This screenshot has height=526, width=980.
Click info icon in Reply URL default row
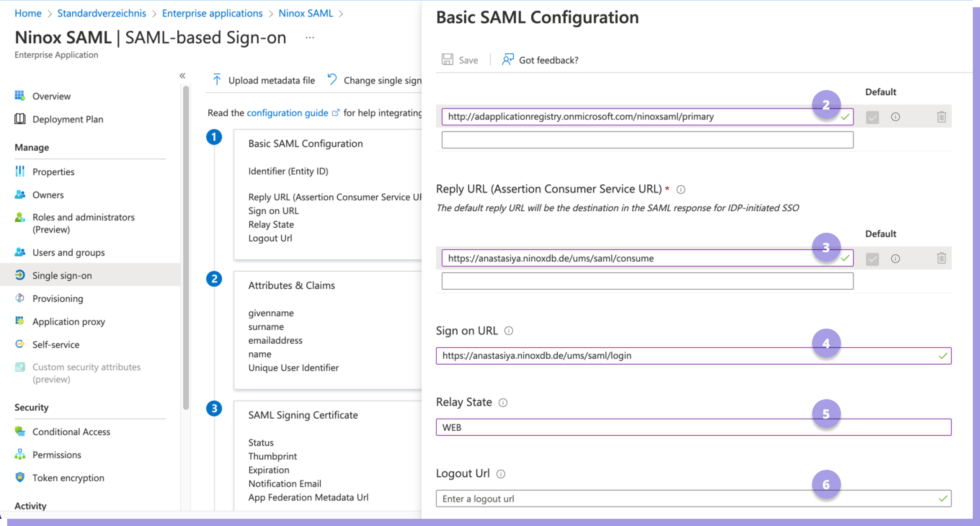(x=895, y=259)
